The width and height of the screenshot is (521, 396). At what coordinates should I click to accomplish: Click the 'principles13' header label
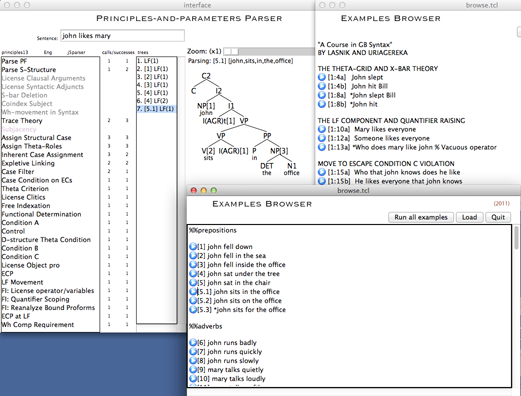[15, 52]
